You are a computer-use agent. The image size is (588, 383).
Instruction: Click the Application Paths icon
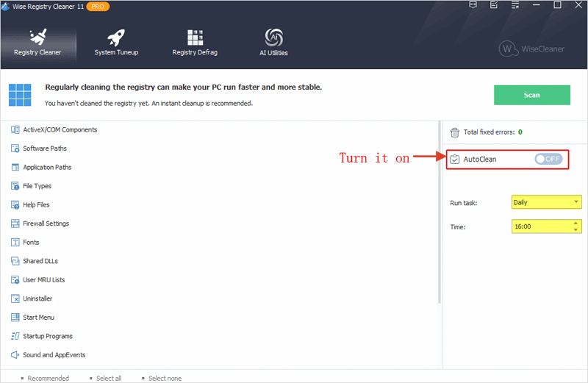coord(15,168)
